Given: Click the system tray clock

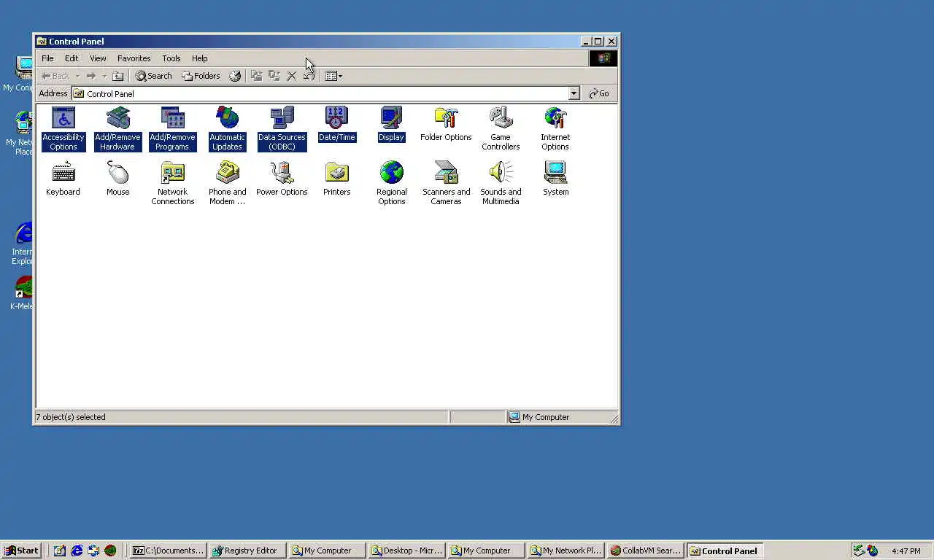Looking at the screenshot, I should point(906,551).
